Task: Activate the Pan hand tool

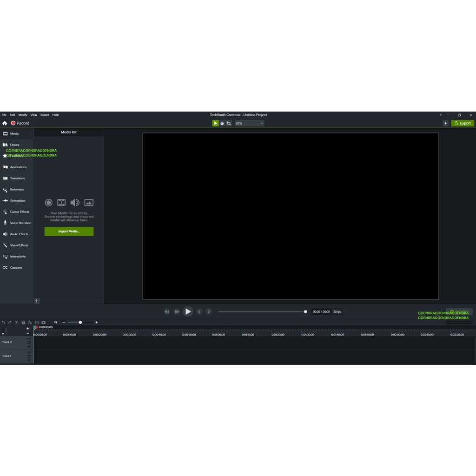Action: click(x=222, y=123)
